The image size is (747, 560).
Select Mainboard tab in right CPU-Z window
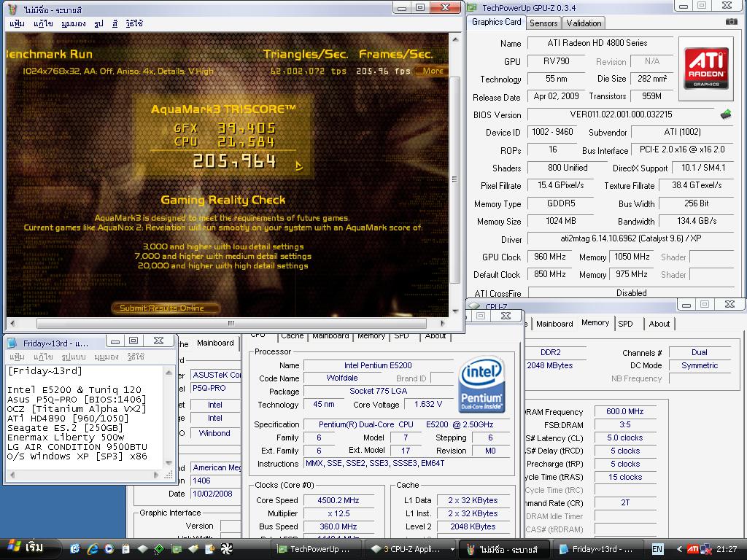[x=554, y=324]
